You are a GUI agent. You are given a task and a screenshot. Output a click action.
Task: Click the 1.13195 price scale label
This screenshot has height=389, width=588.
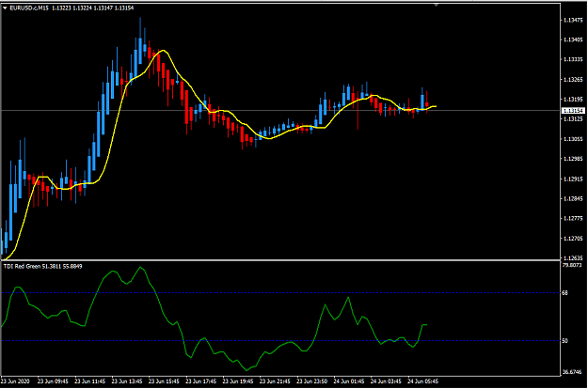pyautogui.click(x=573, y=100)
